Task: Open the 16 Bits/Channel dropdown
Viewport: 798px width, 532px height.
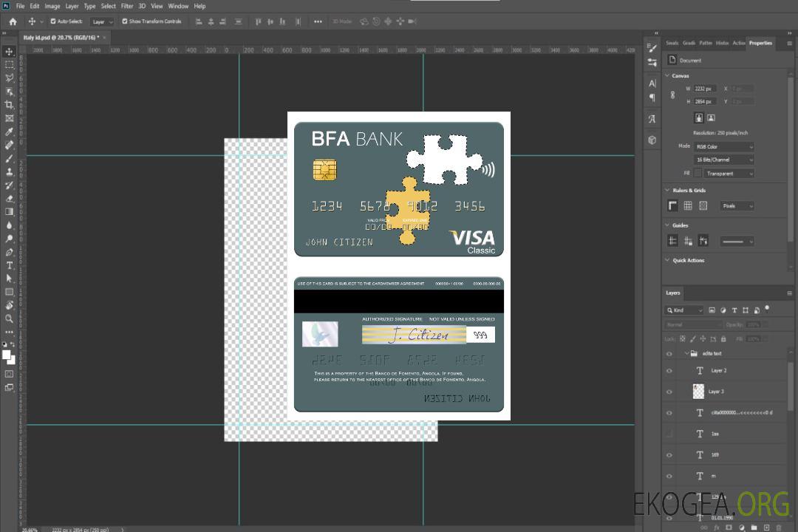Action: (x=723, y=160)
